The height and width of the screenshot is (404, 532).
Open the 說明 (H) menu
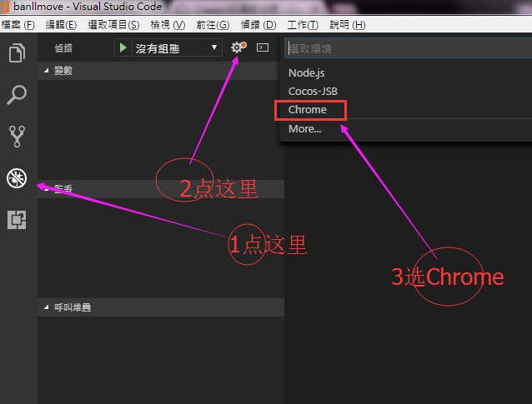tap(348, 25)
